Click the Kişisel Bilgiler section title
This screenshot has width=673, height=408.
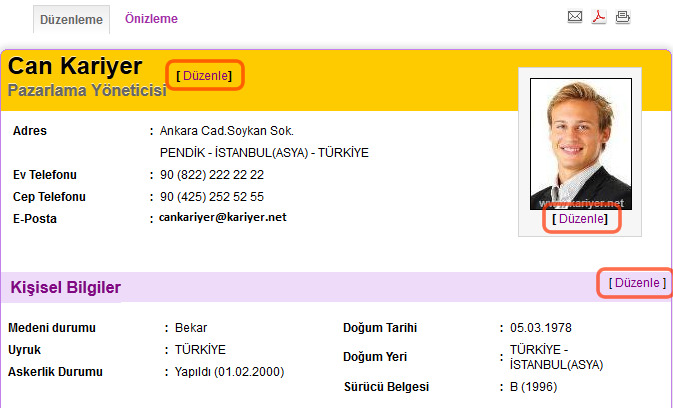pos(66,287)
